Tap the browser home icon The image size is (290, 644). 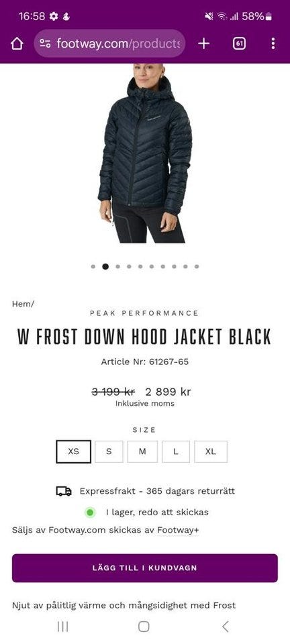[x=17, y=44]
